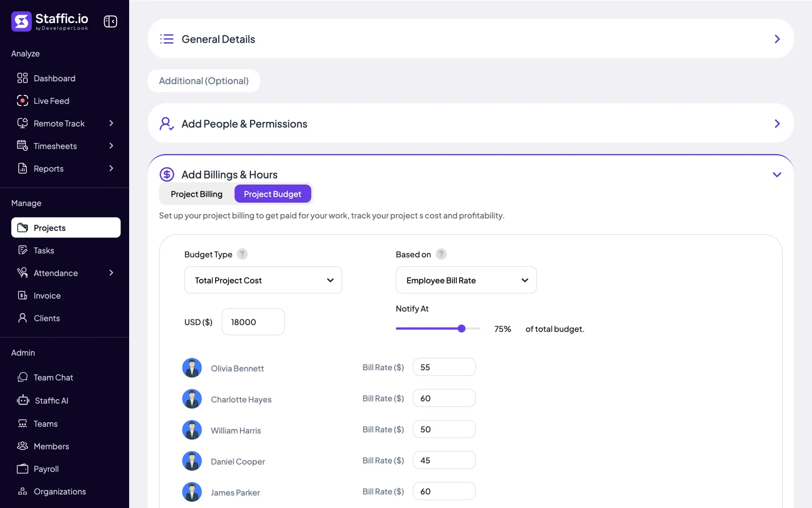Open the Total Project Cost dropdown
812x508 pixels.
[x=263, y=280]
